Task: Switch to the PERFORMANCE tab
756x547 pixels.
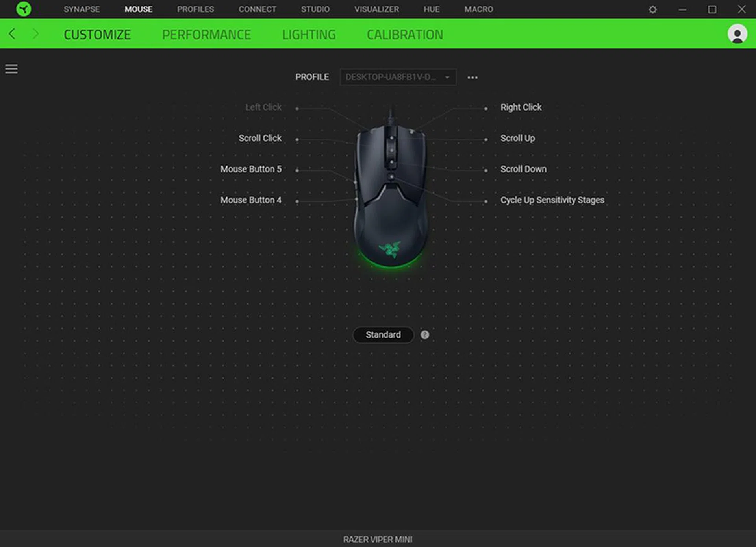Action: click(x=206, y=34)
